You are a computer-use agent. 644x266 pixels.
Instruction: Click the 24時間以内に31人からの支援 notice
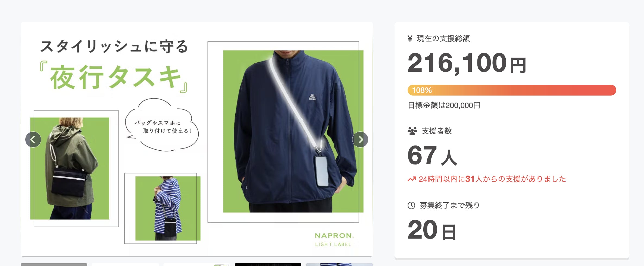[x=492, y=179]
